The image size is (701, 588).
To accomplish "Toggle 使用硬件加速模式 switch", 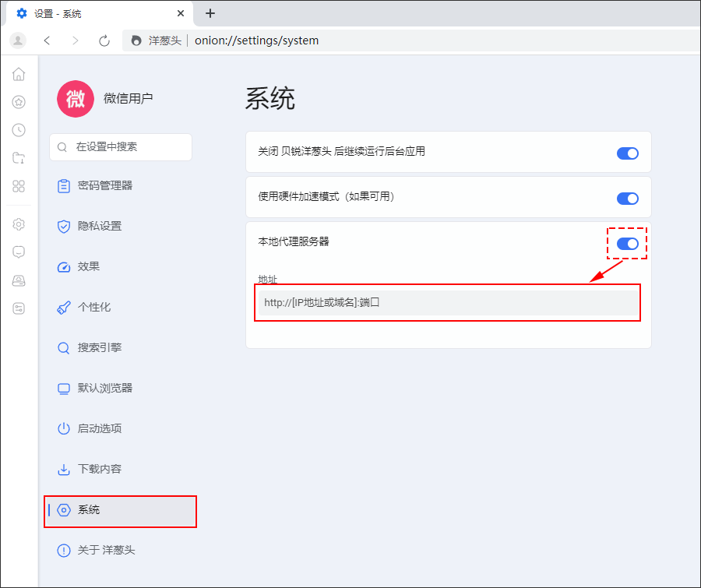I will point(627,199).
